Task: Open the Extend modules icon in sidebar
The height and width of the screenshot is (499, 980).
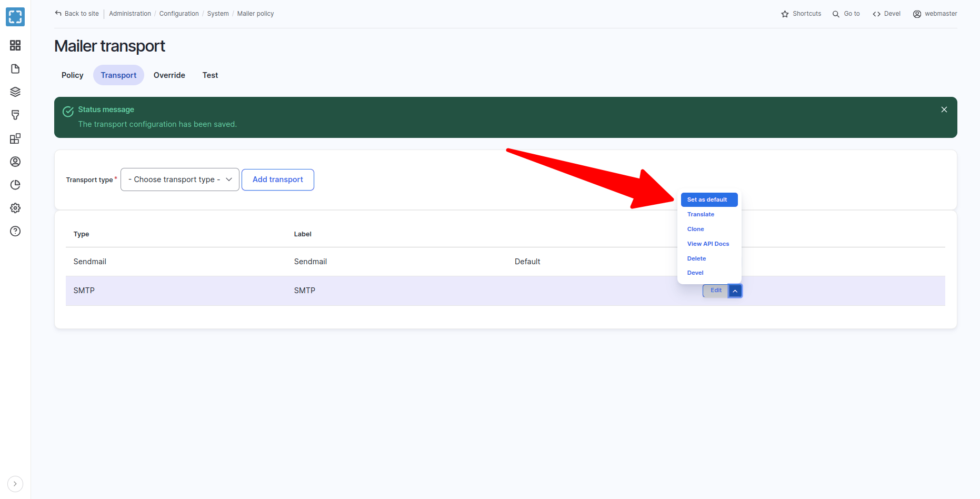Action: pos(15,138)
